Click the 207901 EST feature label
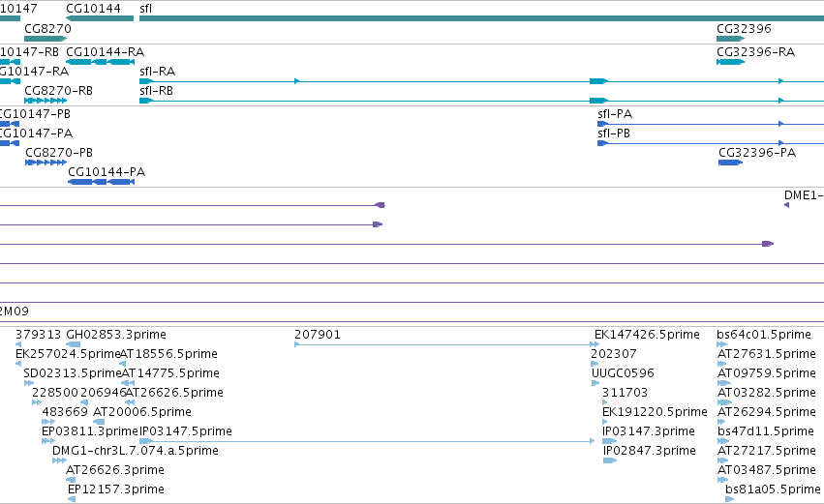The height and width of the screenshot is (504, 824). pos(318,335)
